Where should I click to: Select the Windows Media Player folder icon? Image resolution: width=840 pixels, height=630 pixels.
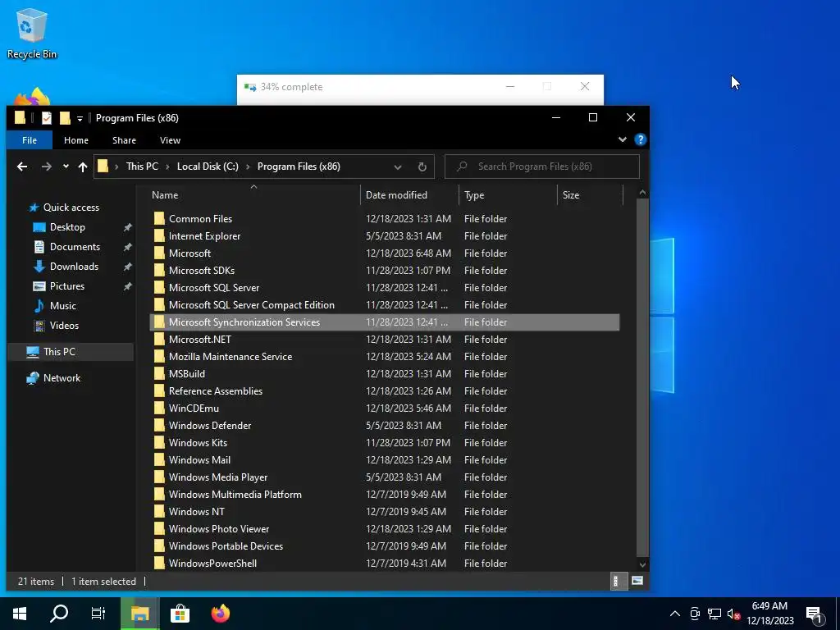coord(159,477)
